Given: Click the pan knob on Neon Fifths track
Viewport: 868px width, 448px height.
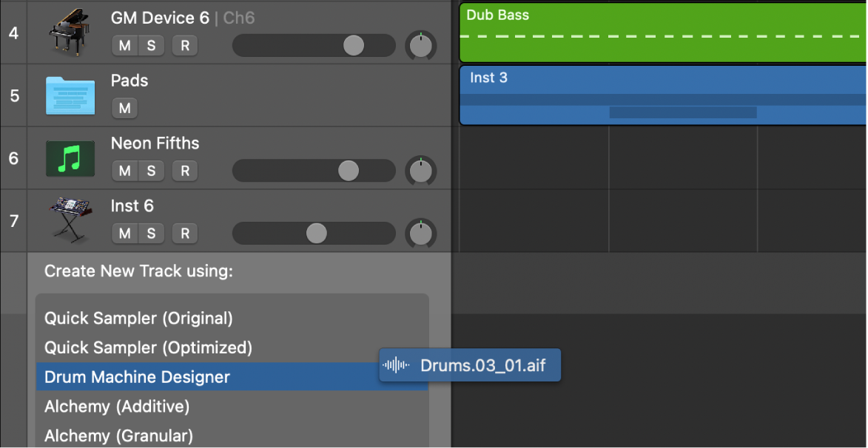Looking at the screenshot, I should pyautogui.click(x=421, y=172).
